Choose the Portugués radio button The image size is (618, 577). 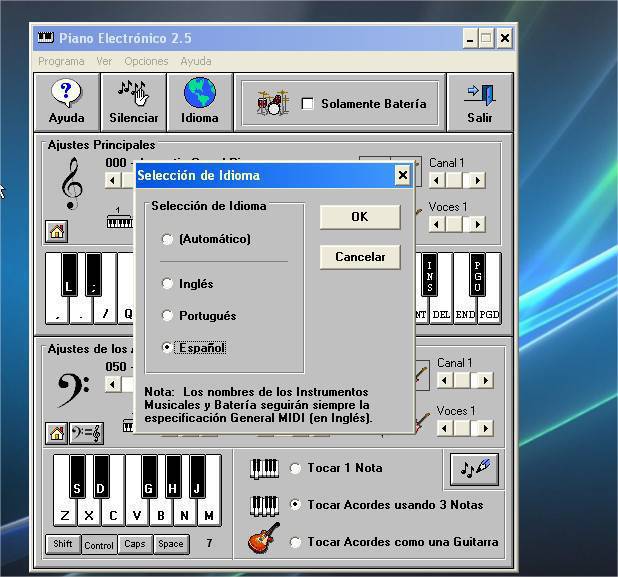pyautogui.click(x=167, y=316)
